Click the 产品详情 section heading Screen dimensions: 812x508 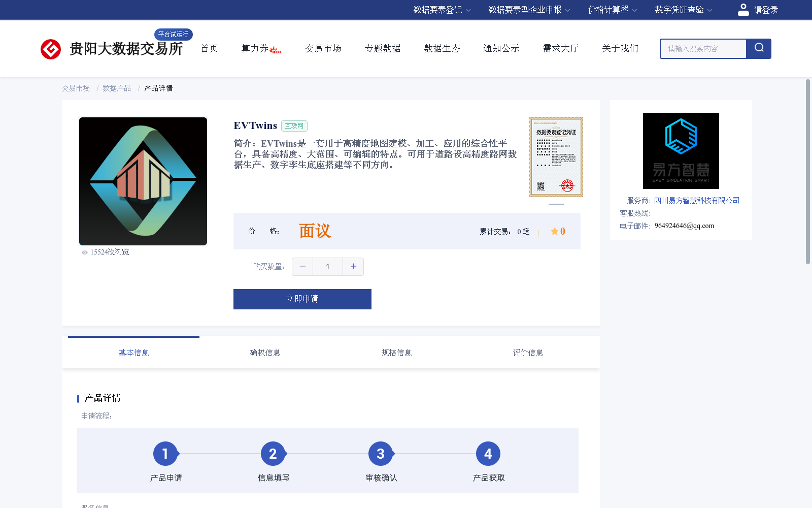click(x=103, y=398)
